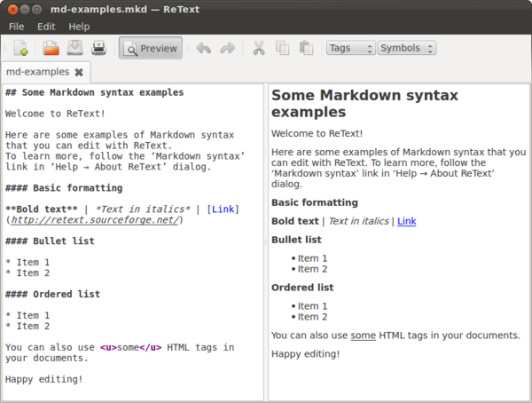Open the Edit menu
The height and width of the screenshot is (403, 532).
point(46,27)
